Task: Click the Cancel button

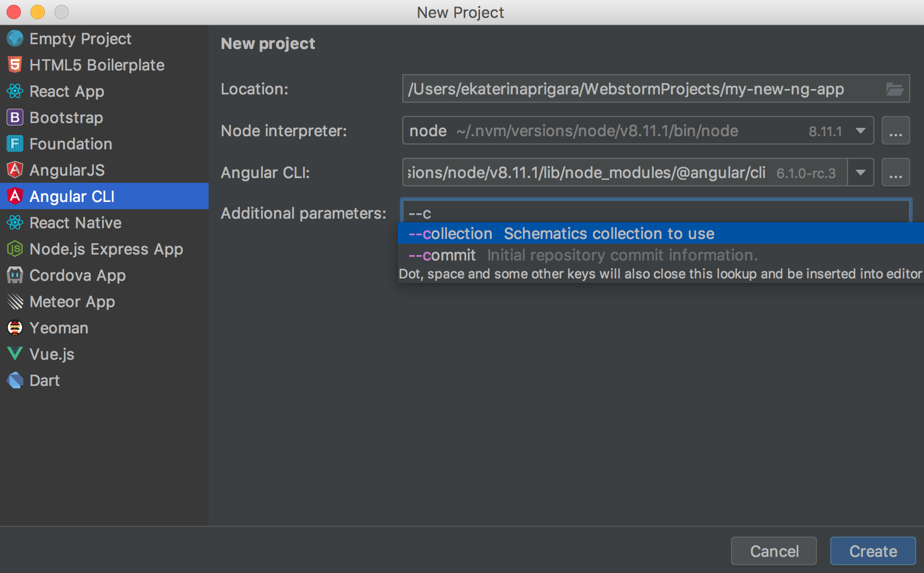Action: click(x=774, y=551)
